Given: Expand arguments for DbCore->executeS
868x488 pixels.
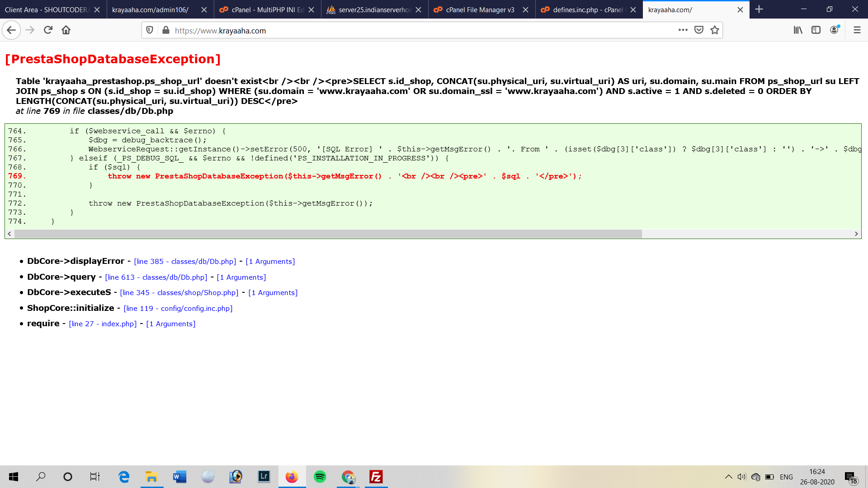Looking at the screenshot, I should click(x=273, y=293).
